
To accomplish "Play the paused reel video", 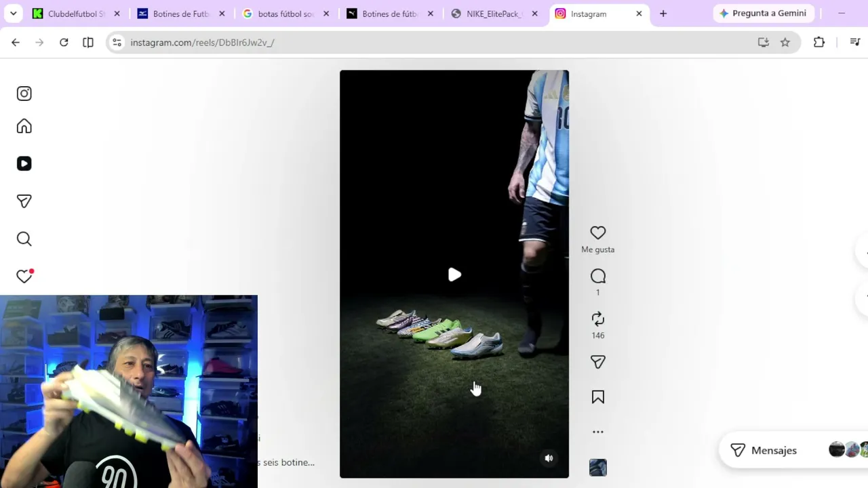I will pos(454,274).
